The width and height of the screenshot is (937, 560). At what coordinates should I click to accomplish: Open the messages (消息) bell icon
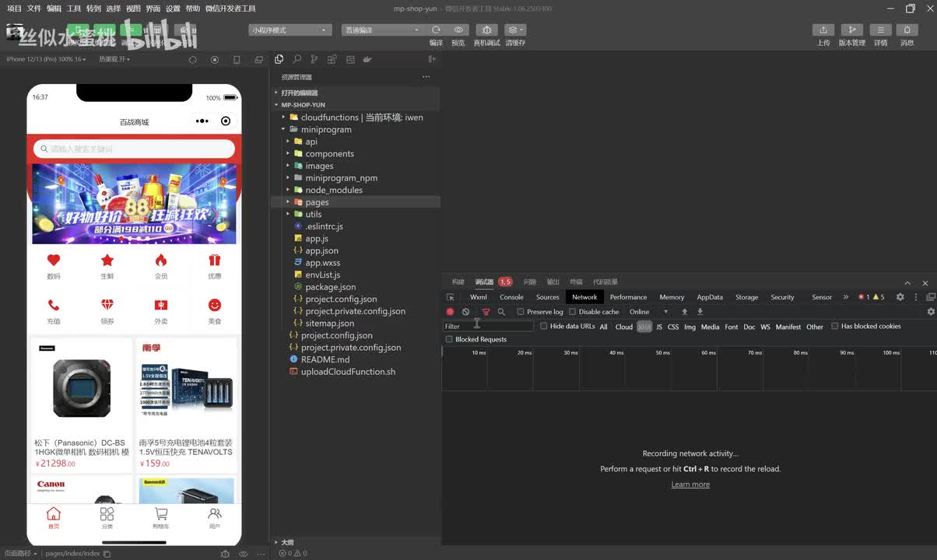click(907, 30)
